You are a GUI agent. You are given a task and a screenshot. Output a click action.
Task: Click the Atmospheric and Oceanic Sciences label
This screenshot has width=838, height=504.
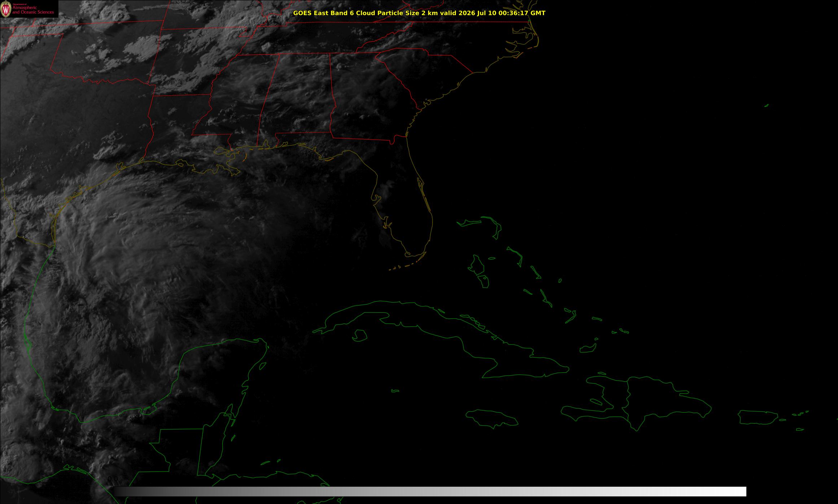click(x=33, y=9)
